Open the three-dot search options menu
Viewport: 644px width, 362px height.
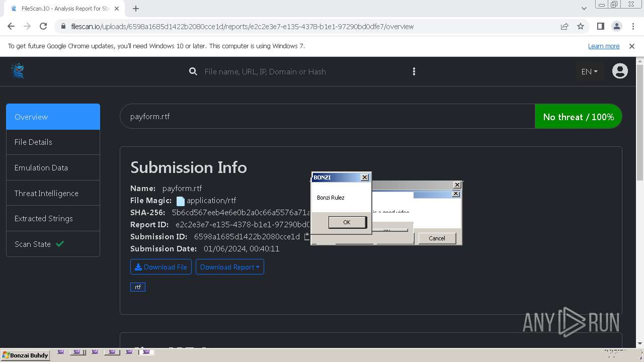pyautogui.click(x=414, y=71)
